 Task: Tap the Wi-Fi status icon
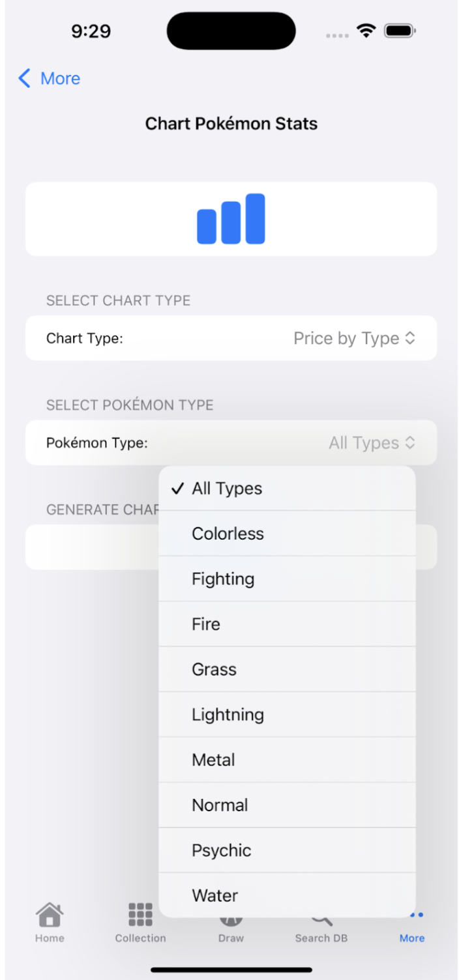(367, 31)
